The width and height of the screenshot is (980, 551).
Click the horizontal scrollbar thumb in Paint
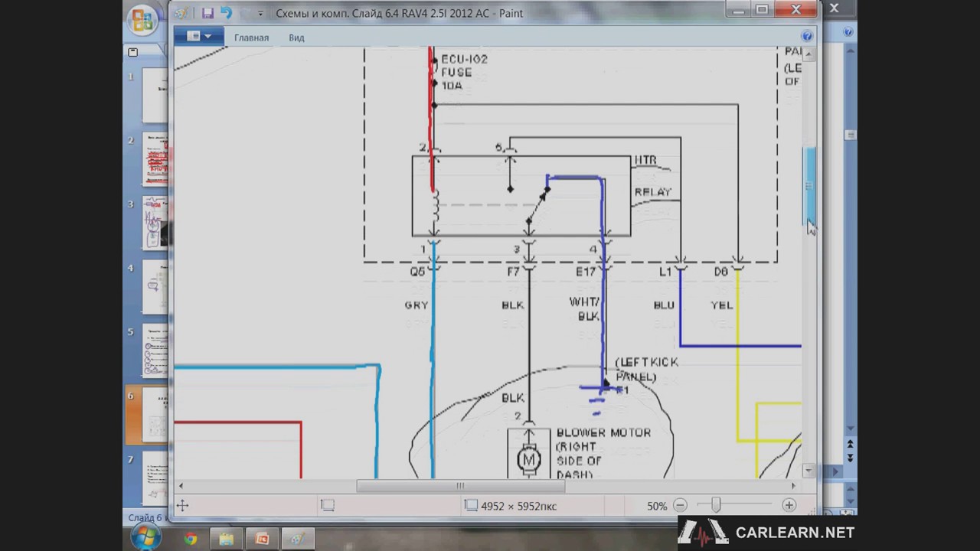pos(460,486)
